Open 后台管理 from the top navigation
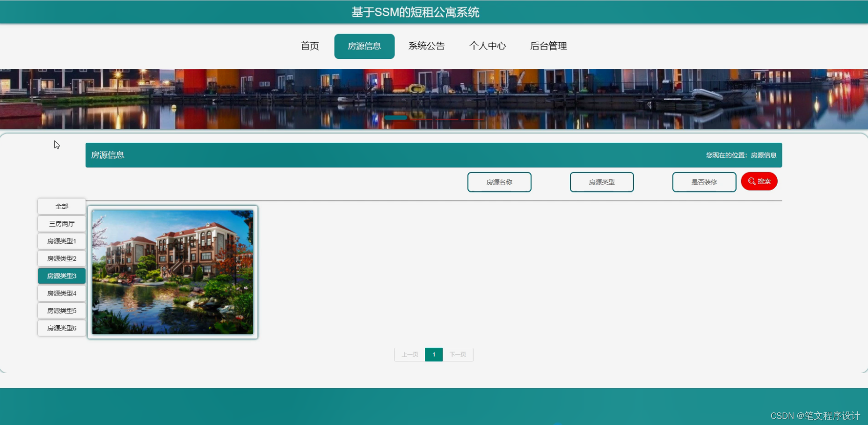 pos(548,46)
